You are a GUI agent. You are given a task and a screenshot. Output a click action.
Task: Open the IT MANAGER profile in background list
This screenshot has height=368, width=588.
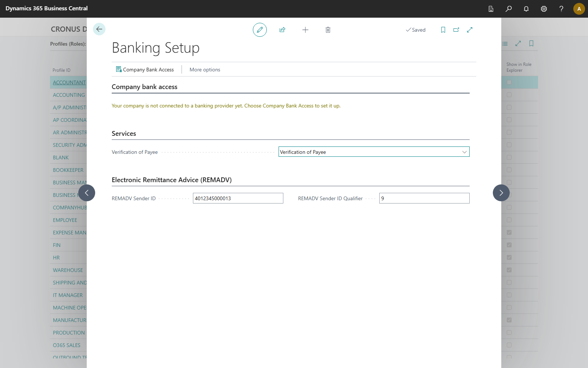tap(68, 295)
